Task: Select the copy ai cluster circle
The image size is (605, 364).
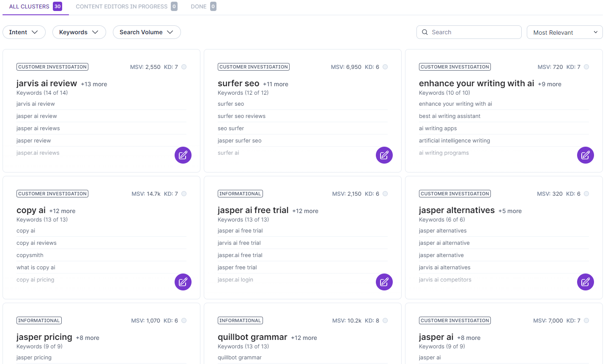Action: [x=184, y=194]
